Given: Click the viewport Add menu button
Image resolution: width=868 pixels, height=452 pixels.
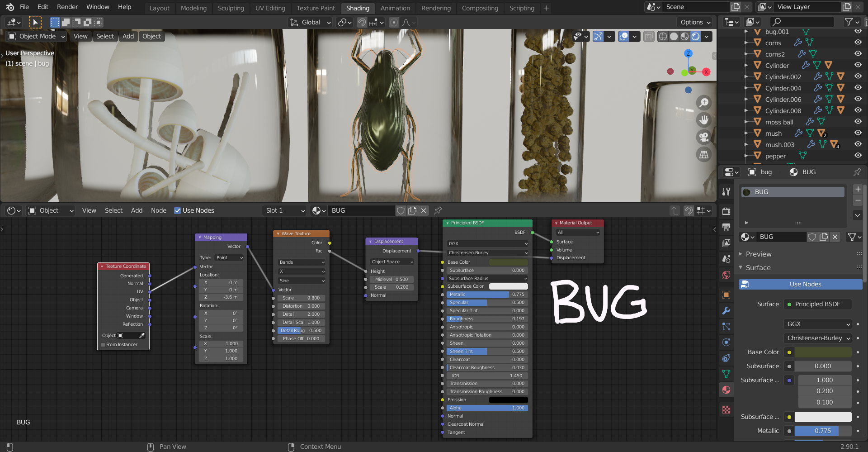Looking at the screenshot, I should tap(128, 36).
